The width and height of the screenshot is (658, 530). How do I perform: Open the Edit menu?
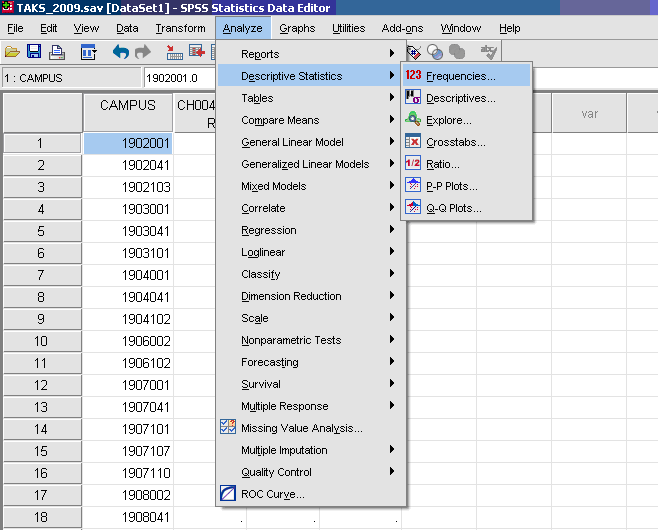49,28
